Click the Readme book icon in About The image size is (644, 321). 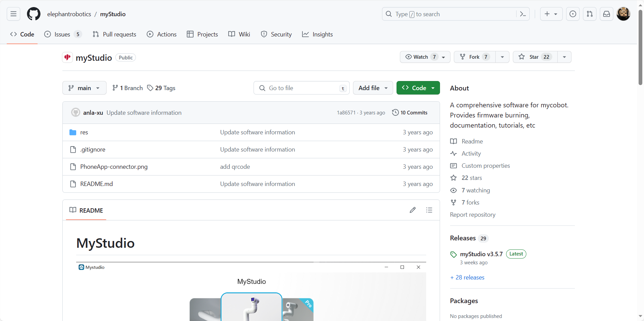tap(453, 141)
